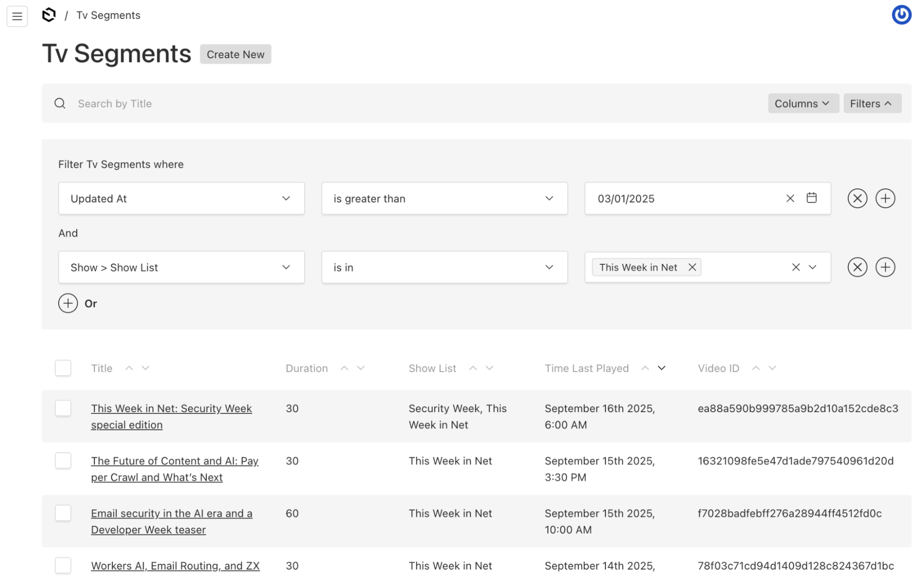Sort Title column ascending
The height and width of the screenshot is (577, 924).
(129, 368)
